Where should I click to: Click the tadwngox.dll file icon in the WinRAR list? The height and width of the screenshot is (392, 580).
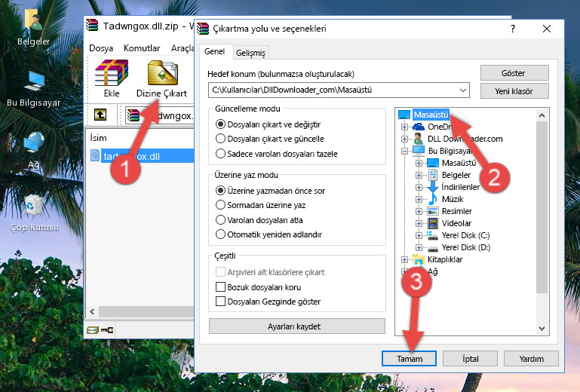pos(95,156)
